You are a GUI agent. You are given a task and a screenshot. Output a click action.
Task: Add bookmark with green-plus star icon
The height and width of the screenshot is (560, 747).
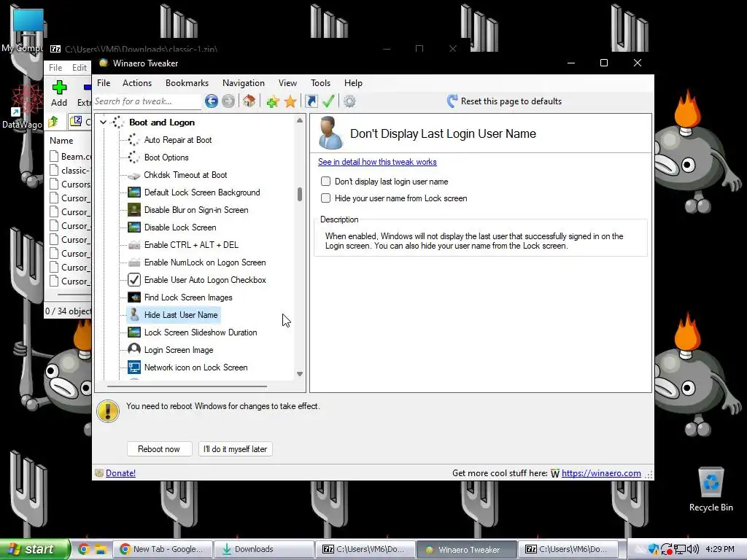[273, 101]
